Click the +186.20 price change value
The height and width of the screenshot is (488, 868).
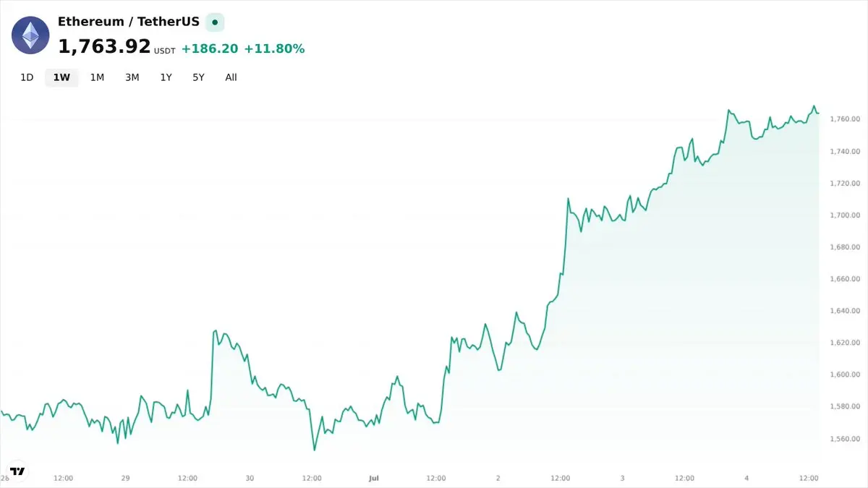210,48
